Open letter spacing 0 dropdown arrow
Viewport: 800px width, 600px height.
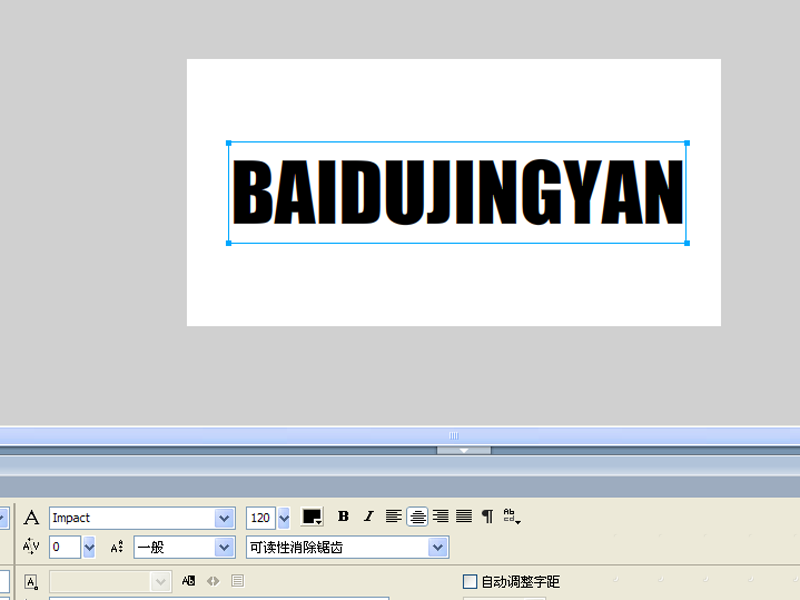point(89,547)
